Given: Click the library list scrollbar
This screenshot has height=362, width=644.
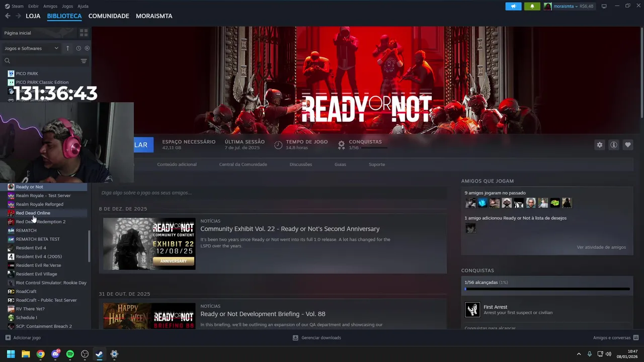Looking at the screenshot, I should click(x=89, y=246).
